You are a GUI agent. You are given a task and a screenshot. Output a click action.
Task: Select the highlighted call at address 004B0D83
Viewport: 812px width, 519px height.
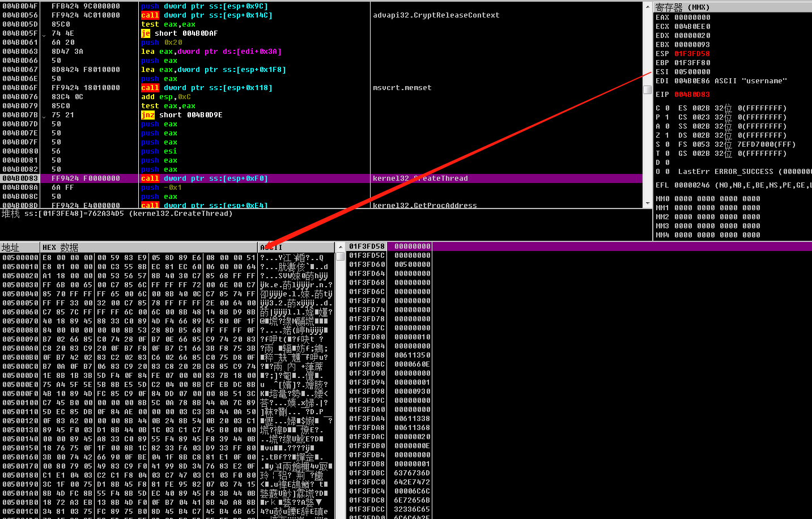(321, 178)
